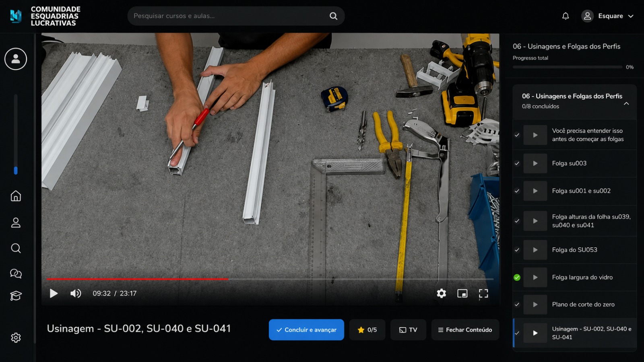Uncheck completed 'Folga largura do vidro' lesson
This screenshot has height=362, width=644.
point(517,278)
